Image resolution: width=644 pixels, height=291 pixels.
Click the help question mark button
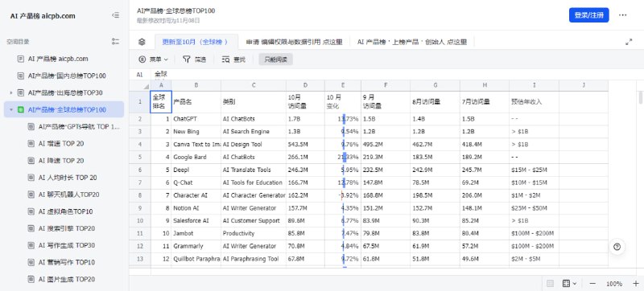pyautogui.click(x=617, y=247)
